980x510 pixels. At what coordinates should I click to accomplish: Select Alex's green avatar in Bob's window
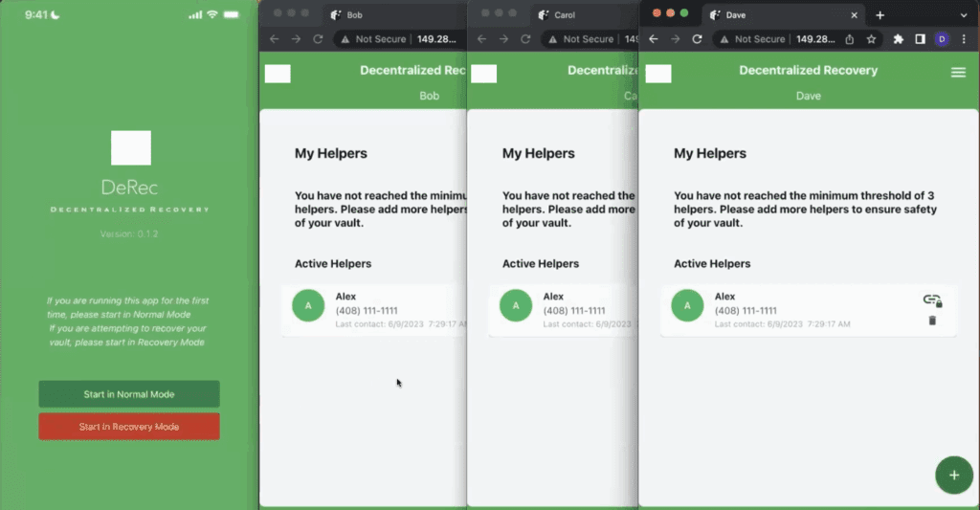click(308, 306)
